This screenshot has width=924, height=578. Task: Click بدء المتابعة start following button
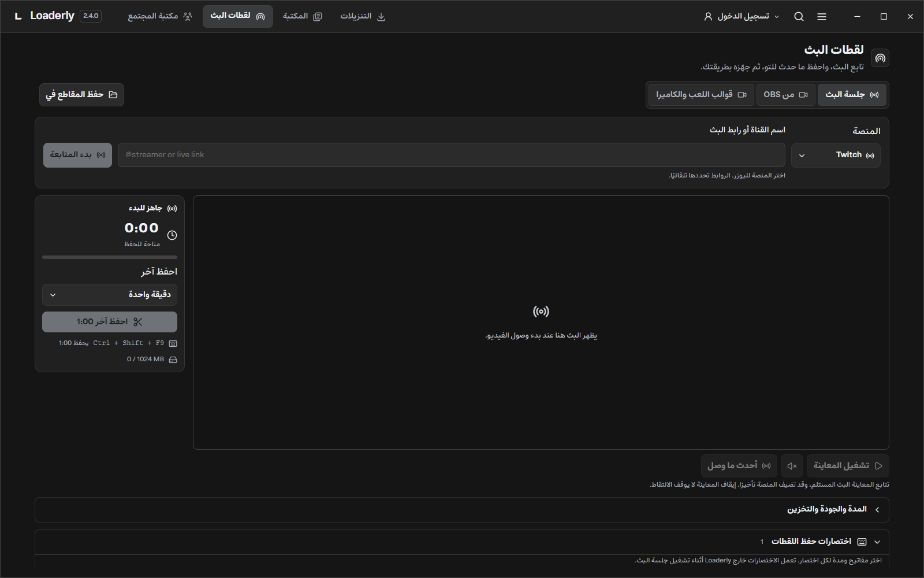(77, 155)
